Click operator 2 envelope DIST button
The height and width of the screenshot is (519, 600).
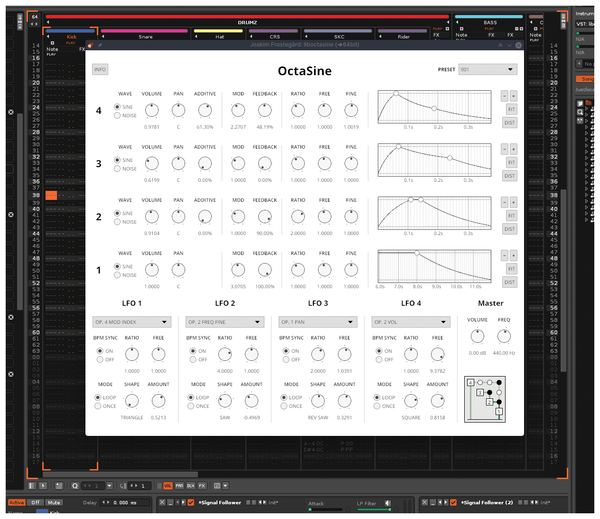pyautogui.click(x=509, y=229)
